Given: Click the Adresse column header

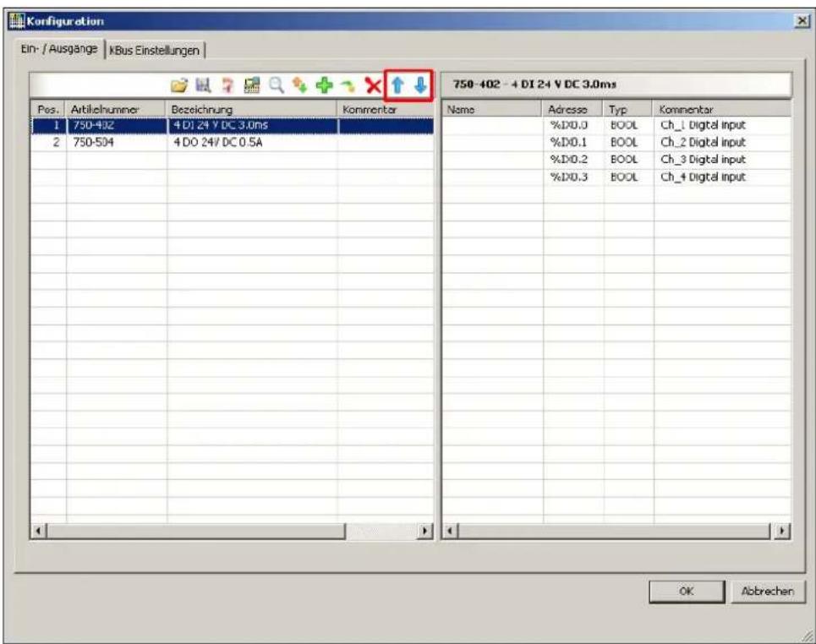Looking at the screenshot, I should click(x=573, y=109).
